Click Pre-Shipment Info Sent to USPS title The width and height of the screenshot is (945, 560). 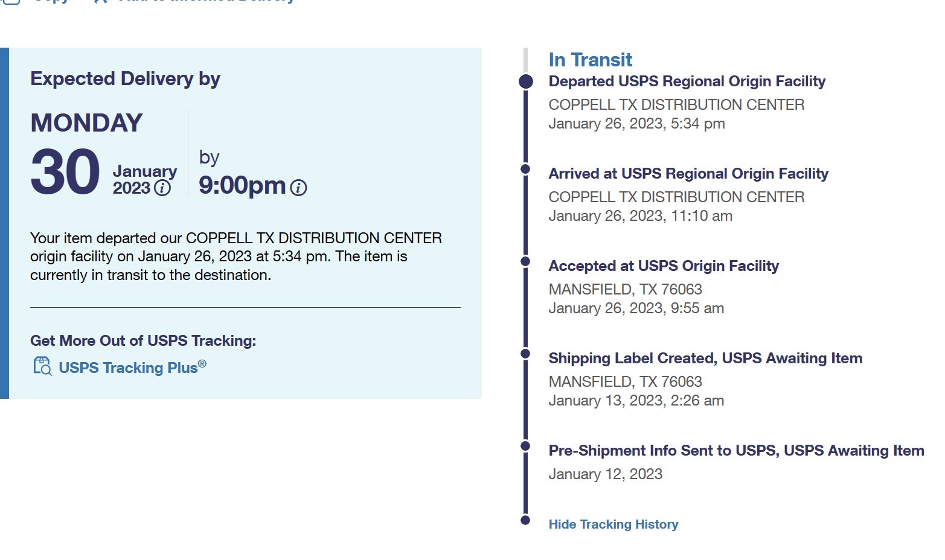click(736, 451)
